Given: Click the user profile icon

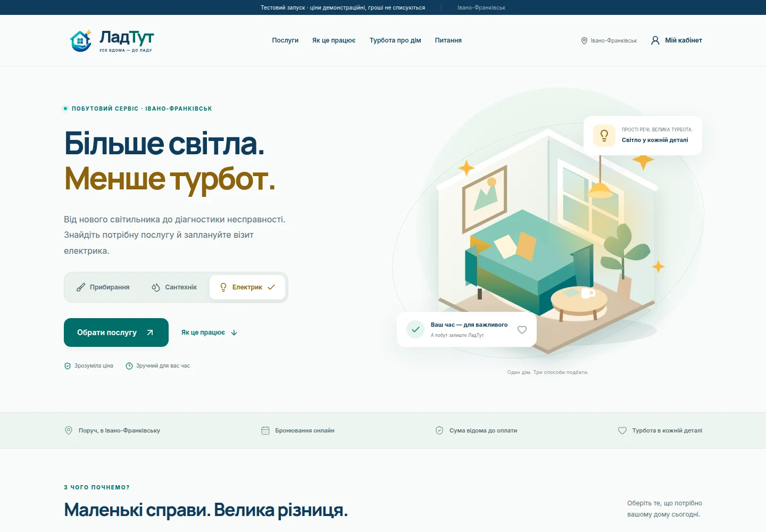Looking at the screenshot, I should point(655,40).
